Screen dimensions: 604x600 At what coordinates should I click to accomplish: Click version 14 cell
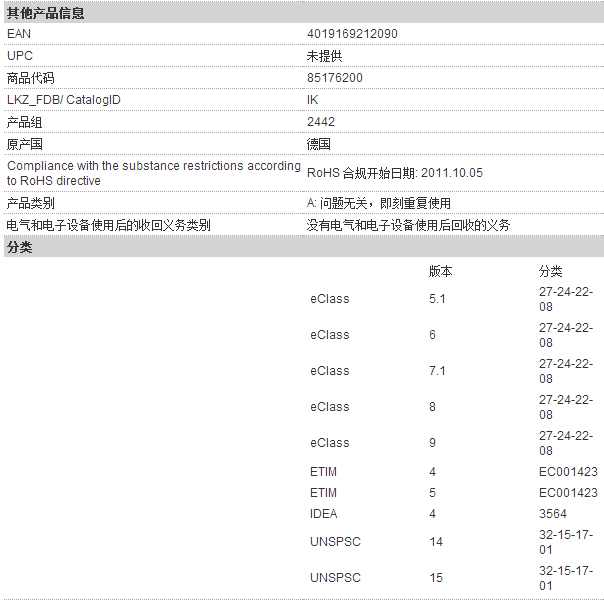[436, 542]
